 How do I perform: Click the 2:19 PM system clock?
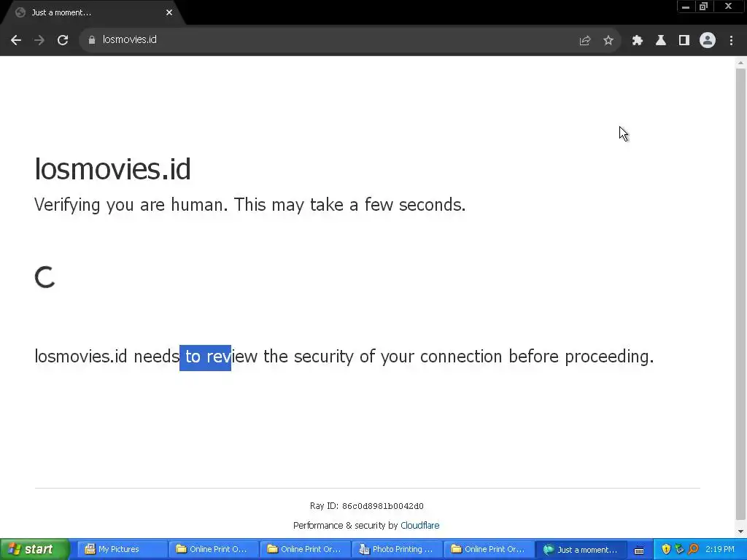(x=720, y=549)
